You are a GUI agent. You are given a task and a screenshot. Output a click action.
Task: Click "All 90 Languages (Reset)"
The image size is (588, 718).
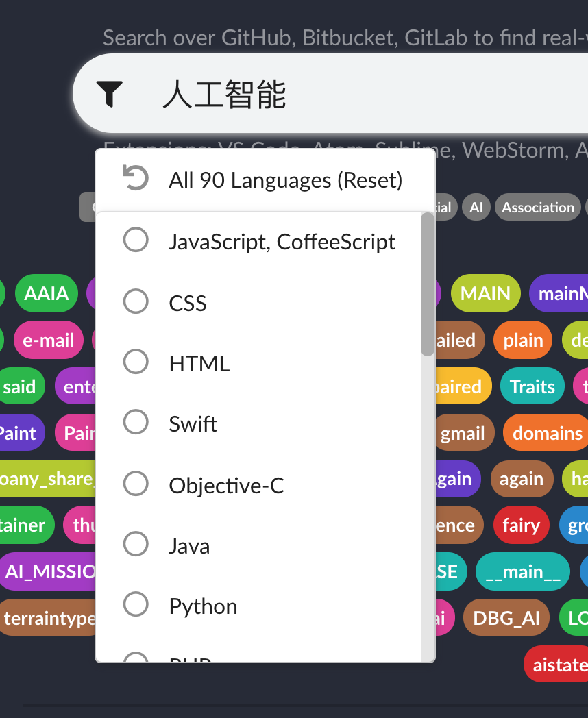pos(285,179)
